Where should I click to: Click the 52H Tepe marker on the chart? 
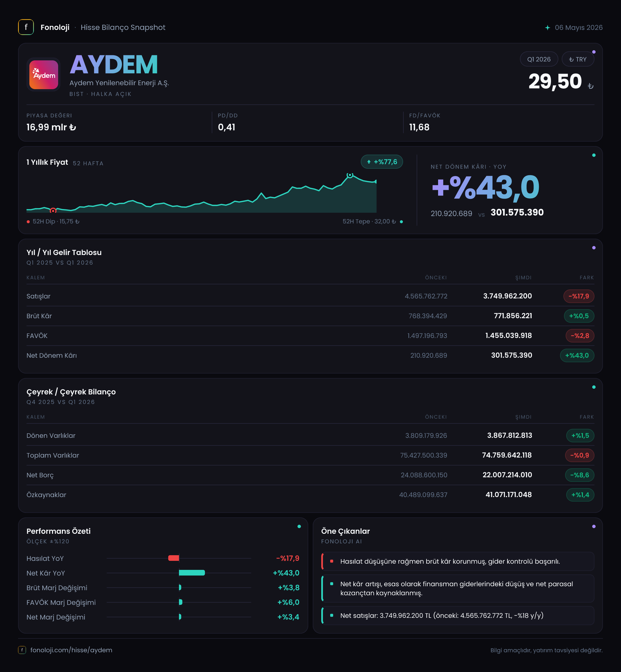coord(350,175)
